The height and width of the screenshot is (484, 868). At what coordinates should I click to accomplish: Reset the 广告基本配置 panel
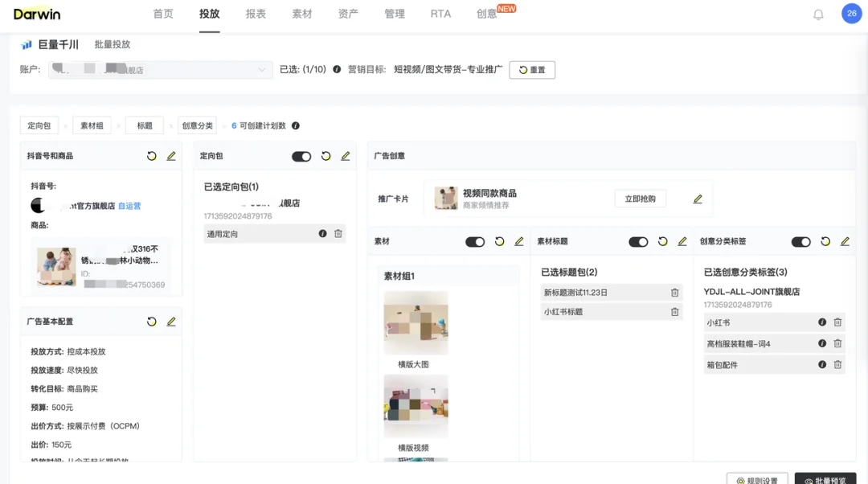152,322
